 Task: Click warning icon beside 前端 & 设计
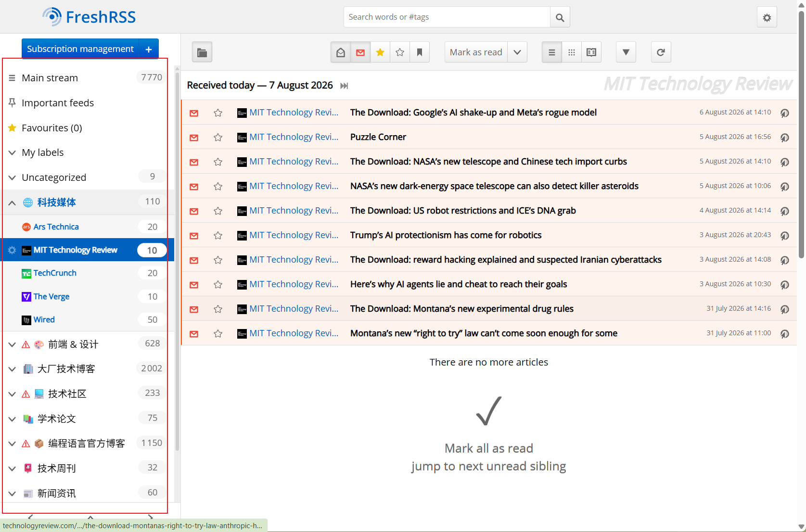pos(26,344)
